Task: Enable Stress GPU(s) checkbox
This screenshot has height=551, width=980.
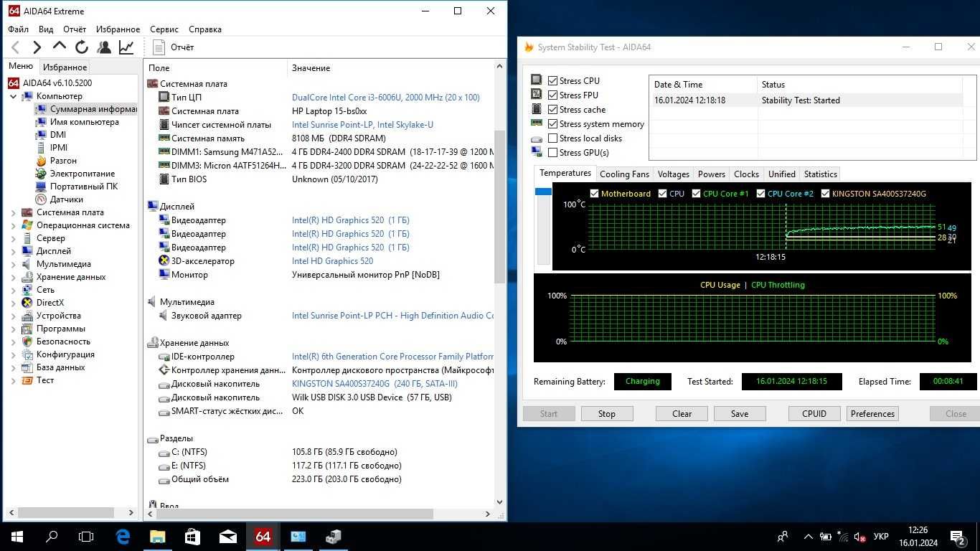Action: coord(552,153)
